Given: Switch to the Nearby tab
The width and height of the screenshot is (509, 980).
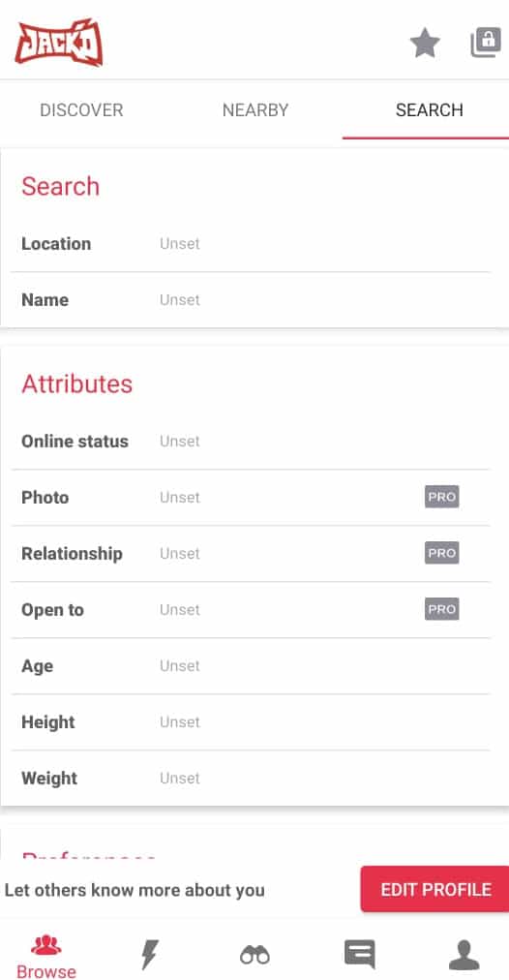Looking at the screenshot, I should pos(255,110).
